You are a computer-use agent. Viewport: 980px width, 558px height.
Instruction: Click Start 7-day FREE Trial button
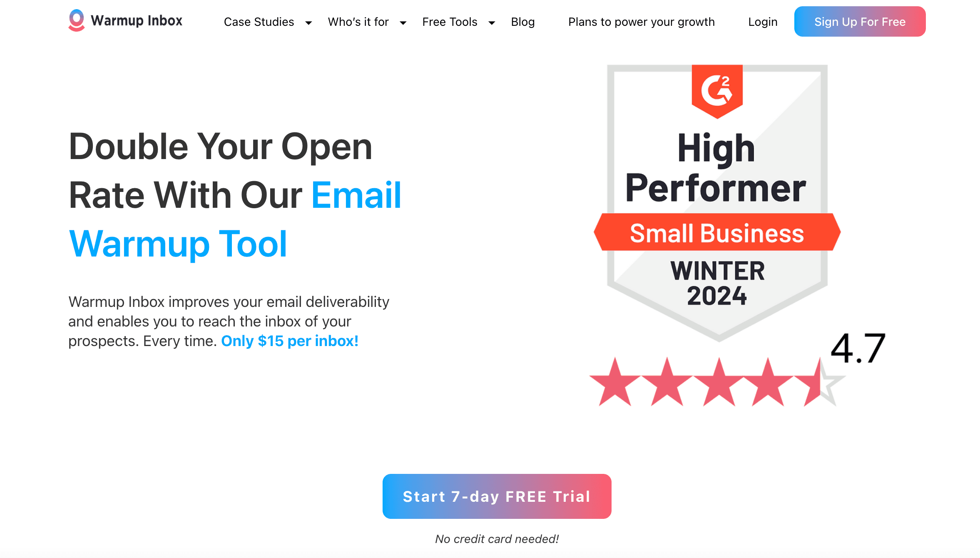coord(497,497)
